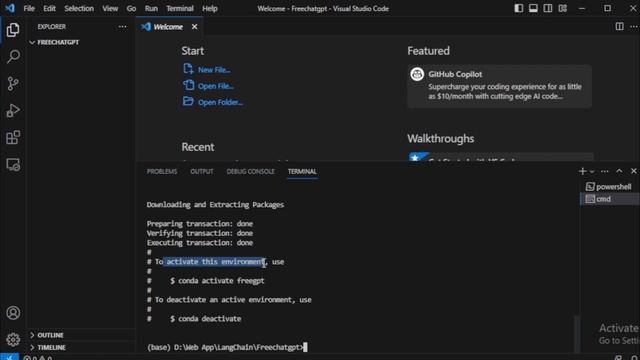Open the Terminal menu
The width and height of the screenshot is (640, 360).
[x=180, y=8]
